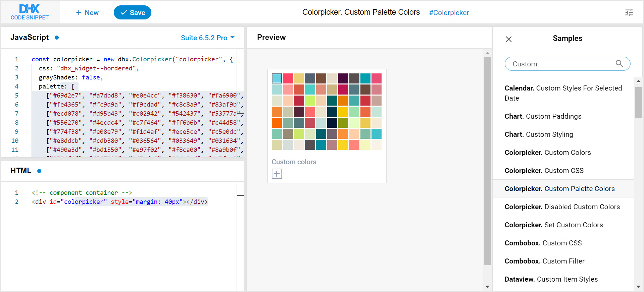This screenshot has width=644, height=292.
Task: Click preview scrollbar up arrow
Action: click(487, 53)
